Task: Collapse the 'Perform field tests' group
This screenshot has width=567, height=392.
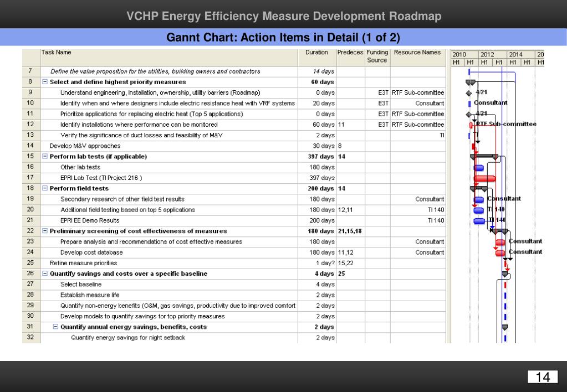Action: (45, 188)
